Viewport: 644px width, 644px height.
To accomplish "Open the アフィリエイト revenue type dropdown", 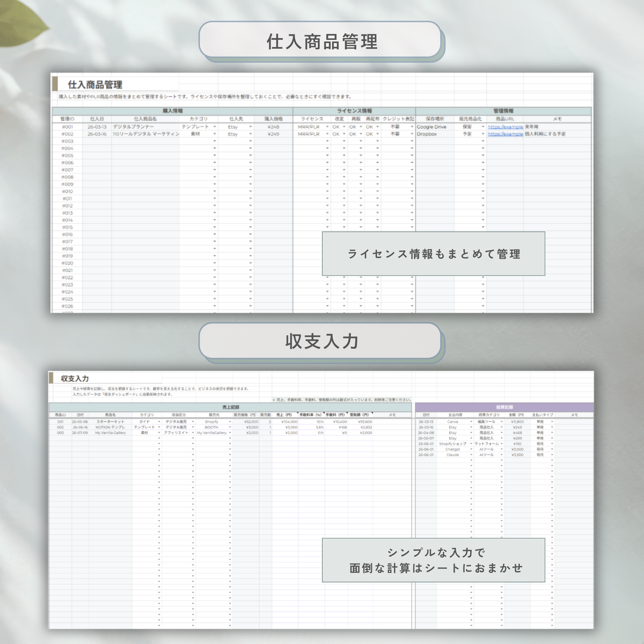I will coord(193,433).
